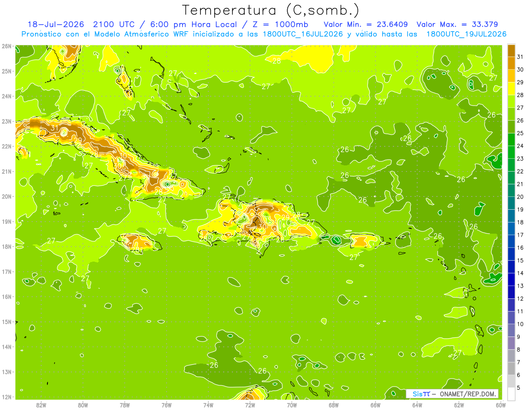Click the "78W" longitude axis label
The image size is (532, 411).
tap(125, 405)
